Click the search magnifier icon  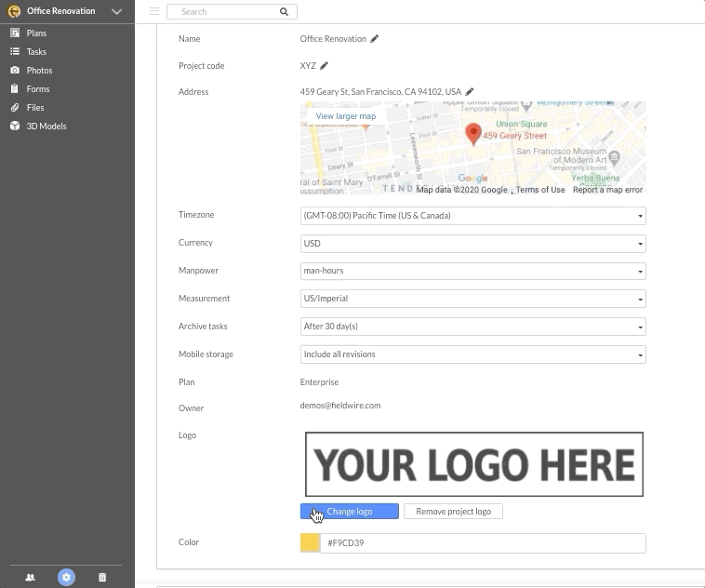click(285, 12)
